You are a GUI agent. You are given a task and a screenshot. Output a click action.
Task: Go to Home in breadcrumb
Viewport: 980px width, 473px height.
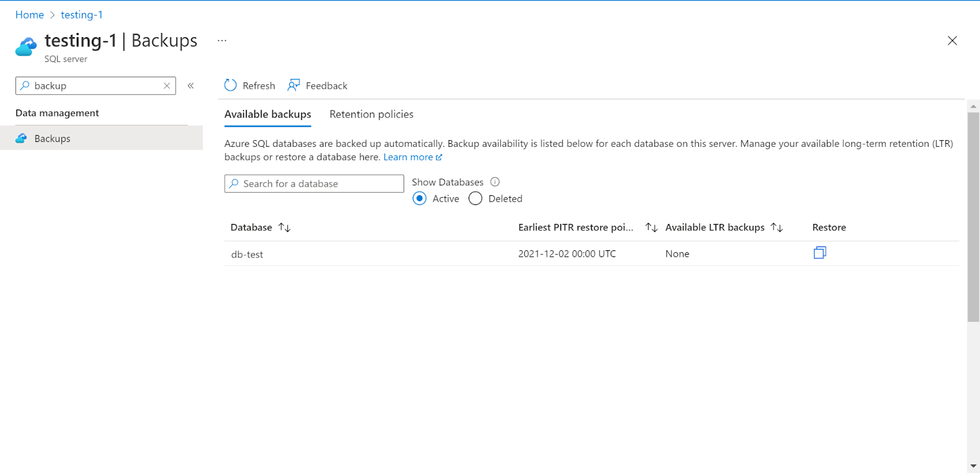pyautogui.click(x=29, y=15)
